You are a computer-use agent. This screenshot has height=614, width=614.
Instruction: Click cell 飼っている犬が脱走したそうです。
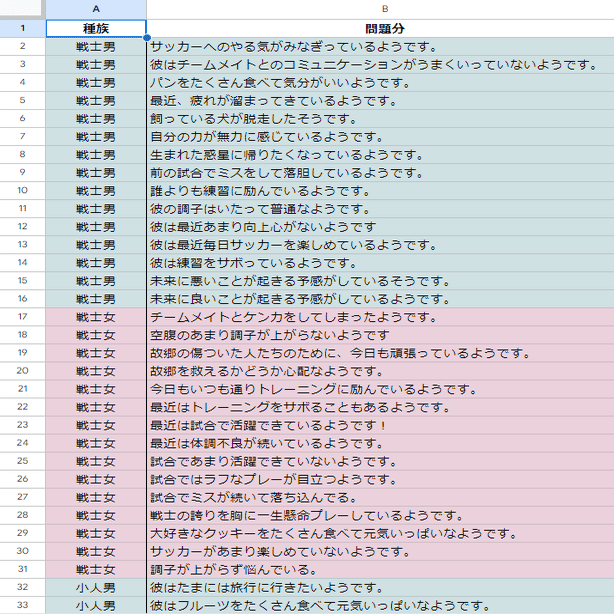coord(380,119)
